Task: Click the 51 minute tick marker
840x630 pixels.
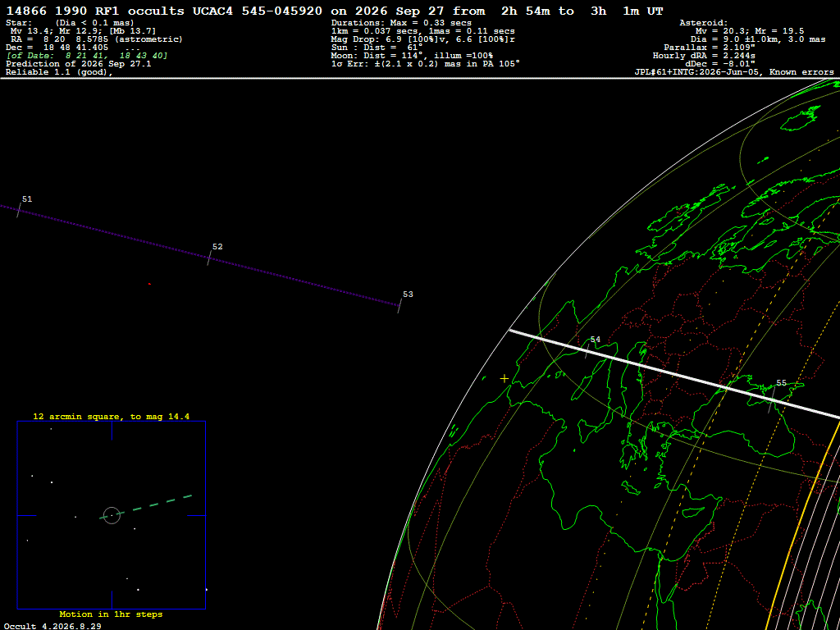Action: click(x=20, y=210)
